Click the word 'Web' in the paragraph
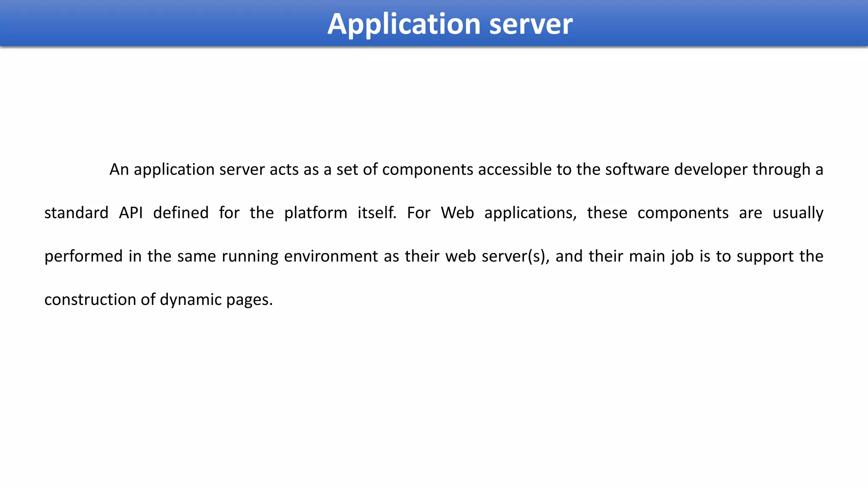 [457, 213]
